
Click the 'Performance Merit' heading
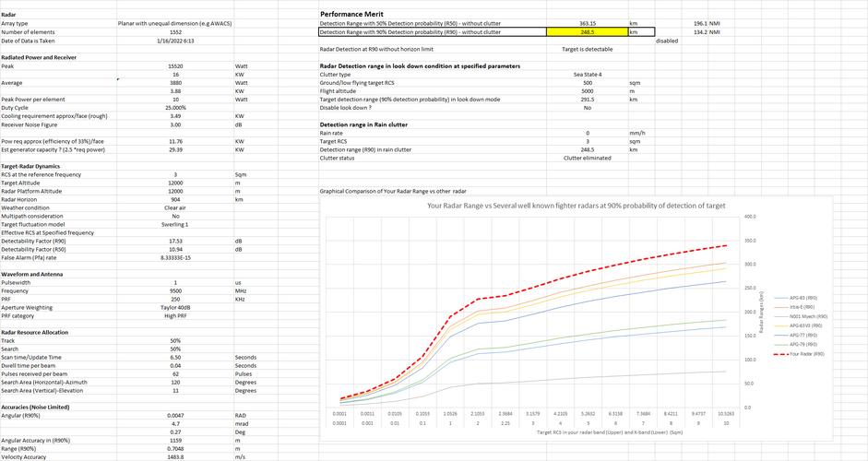coord(351,14)
